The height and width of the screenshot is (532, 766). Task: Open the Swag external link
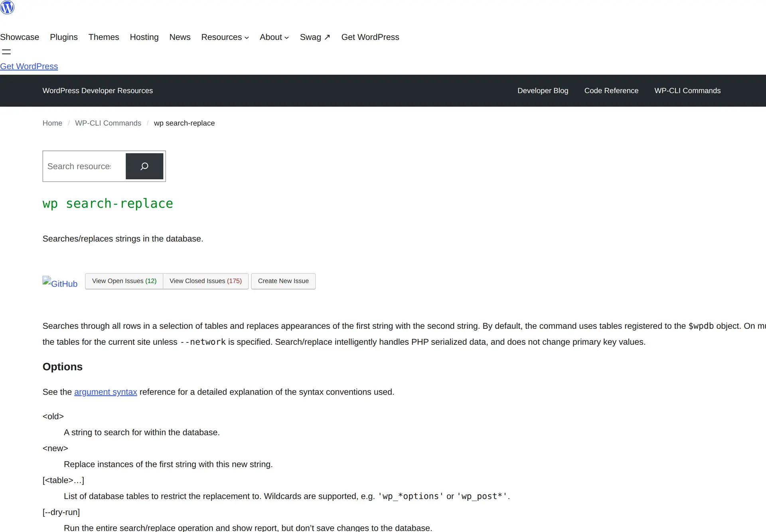(x=315, y=37)
